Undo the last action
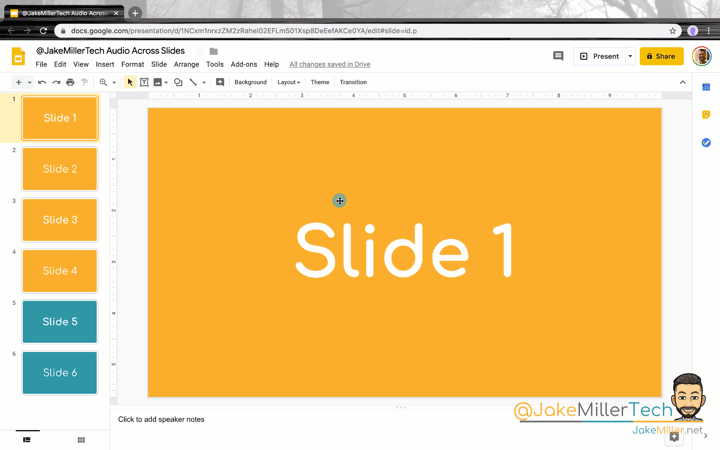720x450 pixels. [42, 82]
